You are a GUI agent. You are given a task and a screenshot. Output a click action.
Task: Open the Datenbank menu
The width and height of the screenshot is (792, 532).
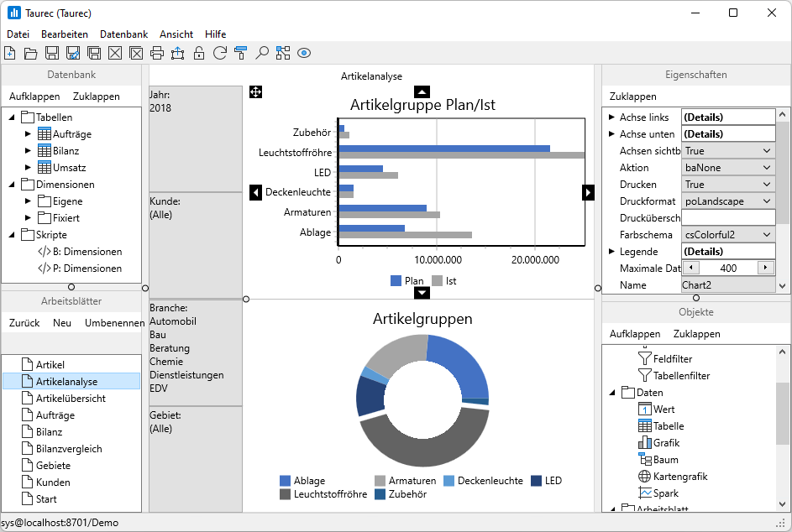pyautogui.click(x=123, y=34)
